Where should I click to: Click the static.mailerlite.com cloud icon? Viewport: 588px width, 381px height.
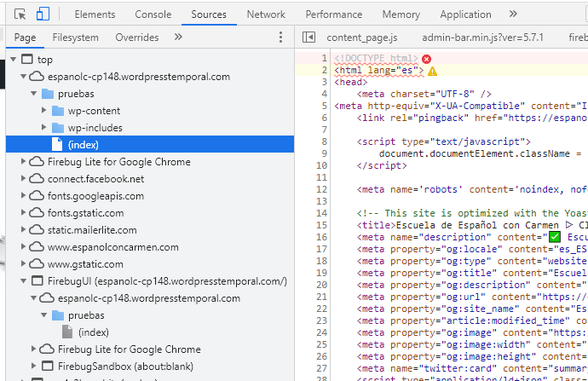tap(37, 230)
